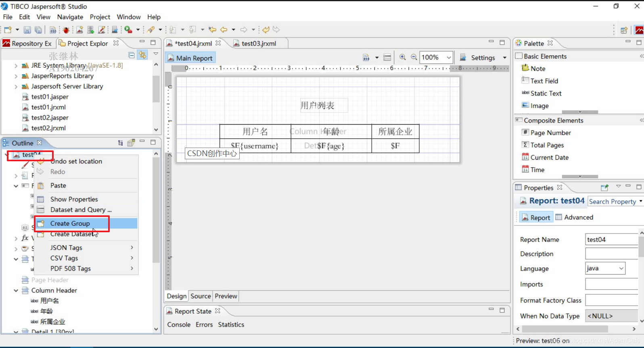The height and width of the screenshot is (348, 644).
Task: Open the PDF 508 Tags submenu
Action: tap(86, 269)
